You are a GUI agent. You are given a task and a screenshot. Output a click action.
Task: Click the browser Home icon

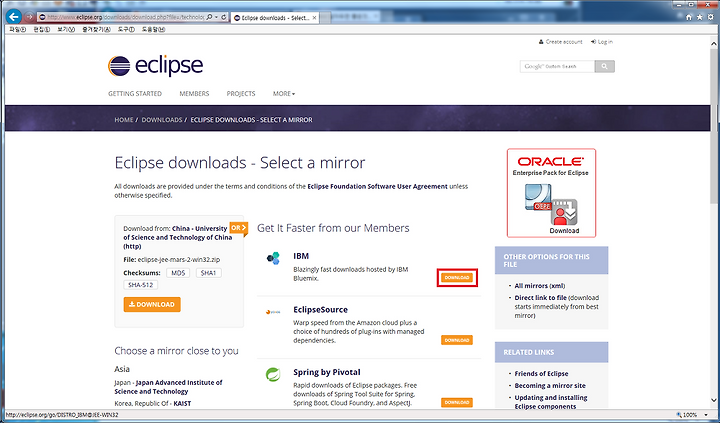(689, 17)
